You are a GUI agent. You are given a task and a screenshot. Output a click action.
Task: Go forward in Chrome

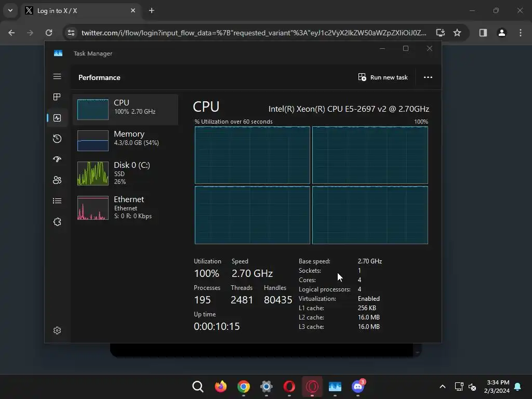[x=30, y=33]
